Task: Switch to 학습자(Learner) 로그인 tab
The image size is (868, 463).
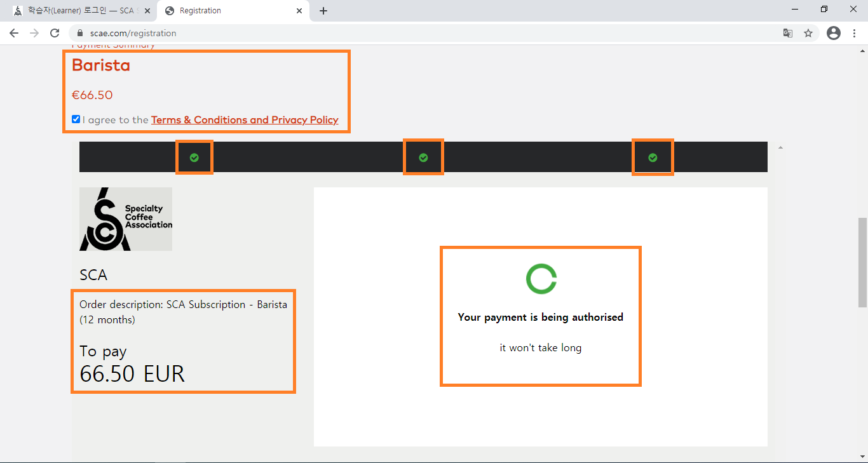Action: pos(80,11)
